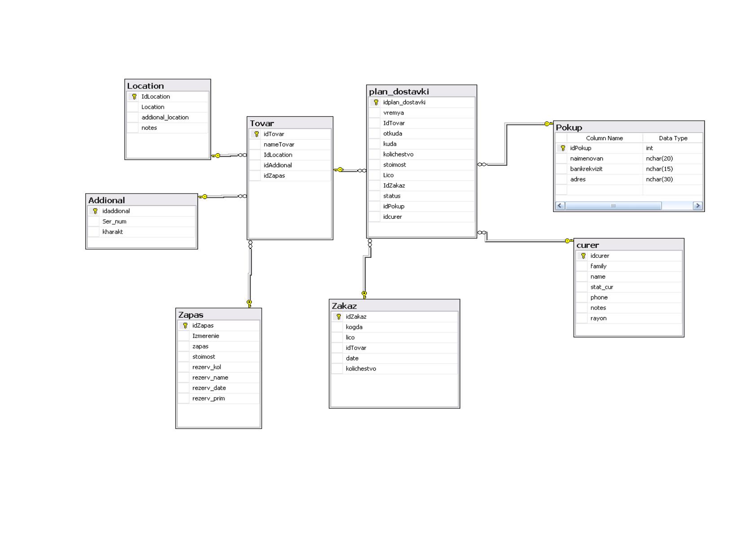Click the key icon beside idZakaz
756x535 pixels.
coord(338,317)
